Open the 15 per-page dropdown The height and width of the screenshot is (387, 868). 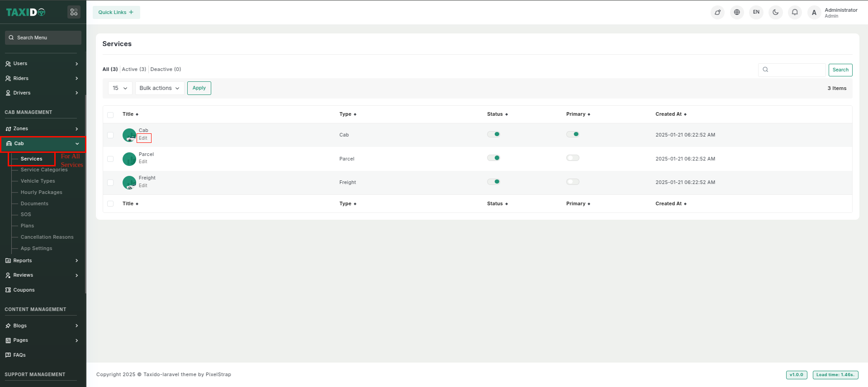point(120,88)
